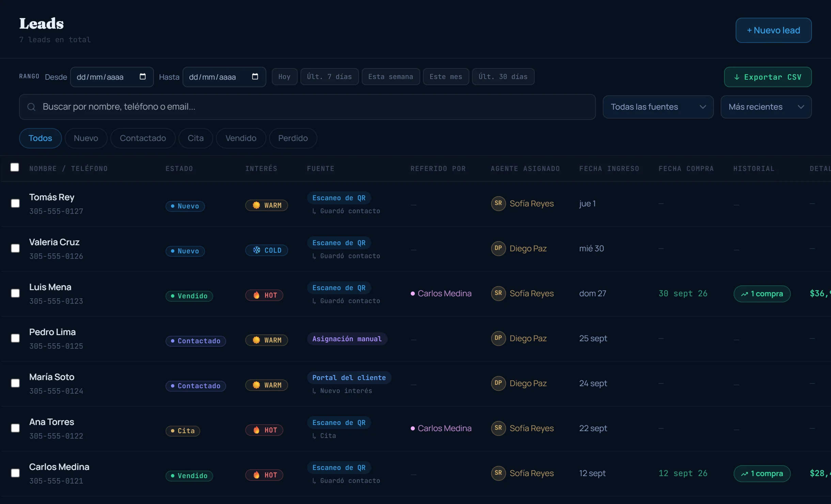Check the Valeria Cruz row checkbox
This screenshot has height=504, width=831.
point(15,248)
